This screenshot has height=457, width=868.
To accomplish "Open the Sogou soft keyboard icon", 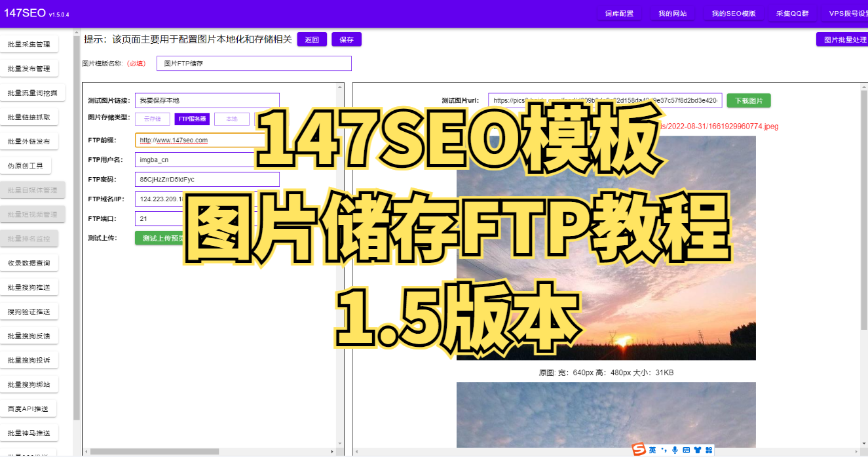I will [686, 450].
